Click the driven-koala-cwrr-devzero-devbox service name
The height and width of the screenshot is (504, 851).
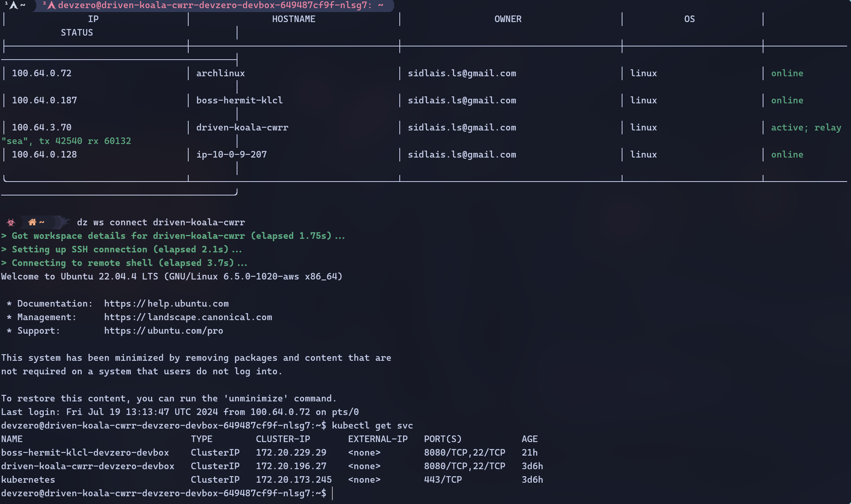pyautogui.click(x=88, y=466)
